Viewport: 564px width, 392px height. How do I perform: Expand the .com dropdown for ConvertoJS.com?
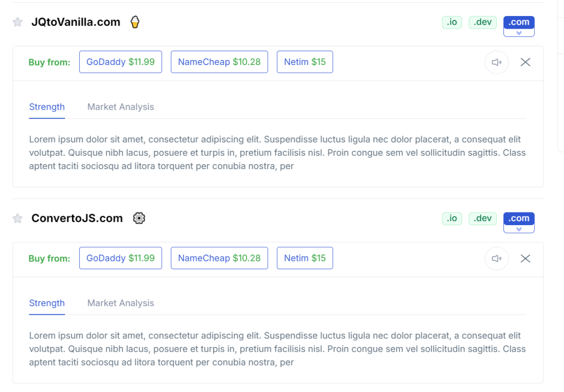coord(518,228)
